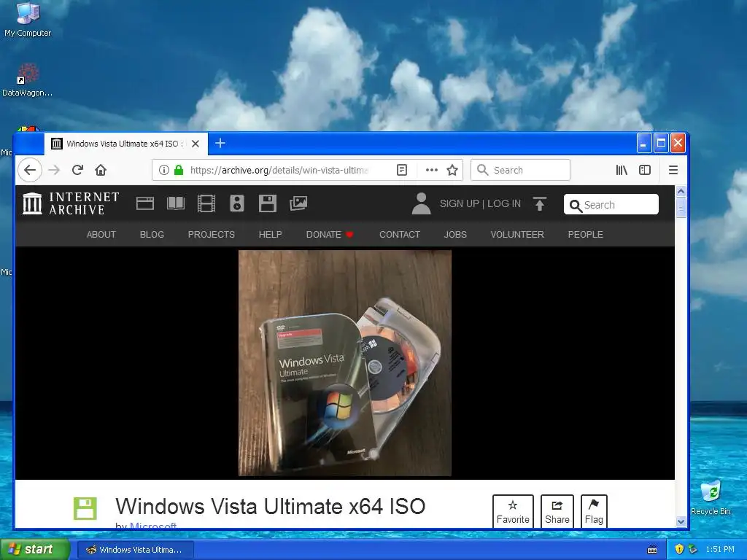
Task: Open the Windows start button
Action: (34, 550)
